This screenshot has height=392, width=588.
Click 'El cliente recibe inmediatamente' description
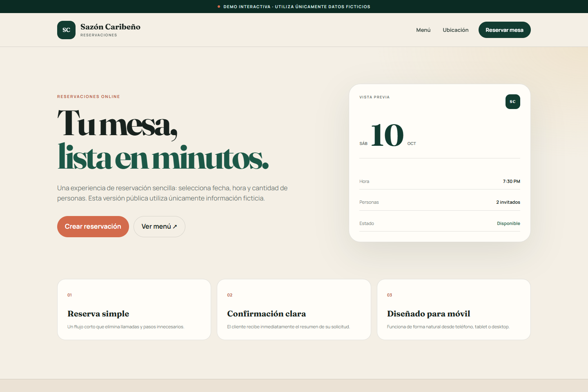288,327
